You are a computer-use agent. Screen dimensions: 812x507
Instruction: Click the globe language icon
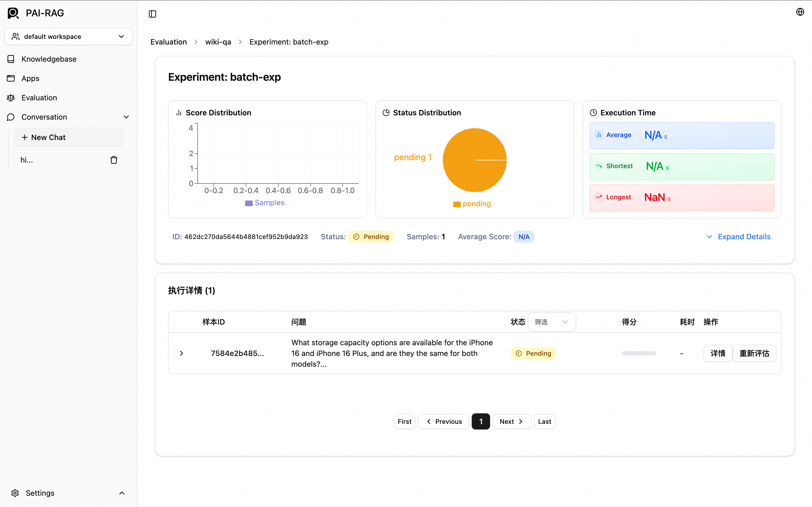(800, 12)
